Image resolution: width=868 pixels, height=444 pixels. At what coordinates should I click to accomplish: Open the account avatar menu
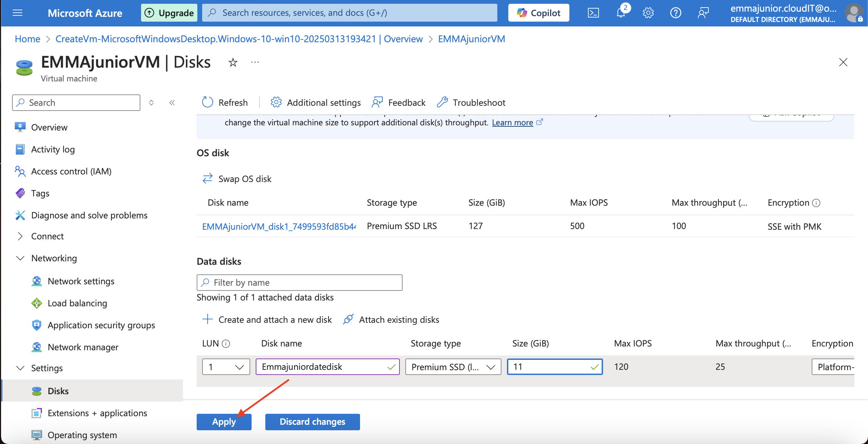854,13
